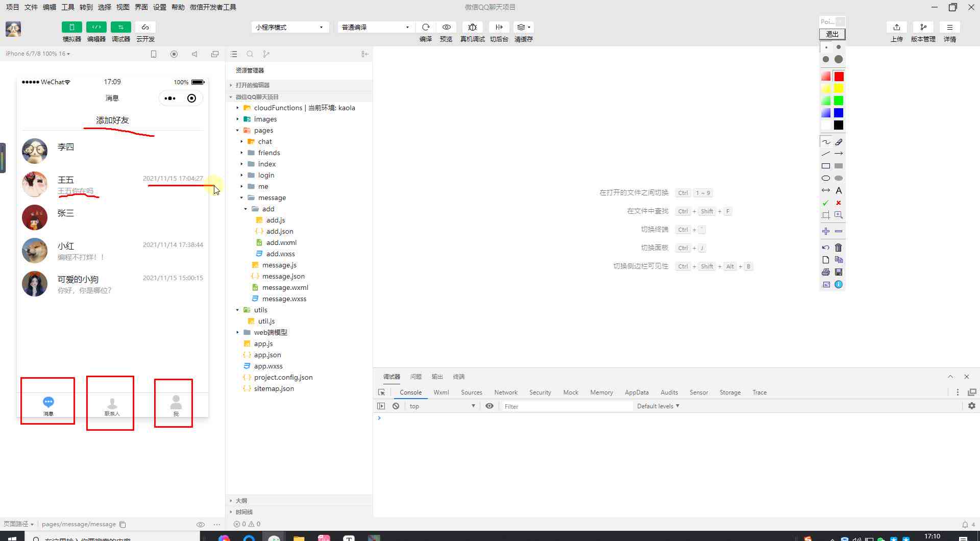The image size is (980, 541).
Task: Click the search icon in editor sidebar
Action: [250, 54]
